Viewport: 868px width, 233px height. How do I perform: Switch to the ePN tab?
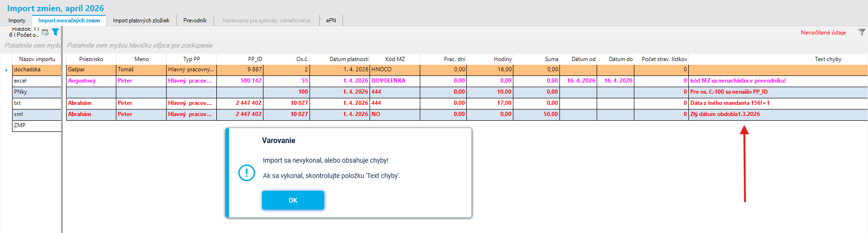[331, 21]
